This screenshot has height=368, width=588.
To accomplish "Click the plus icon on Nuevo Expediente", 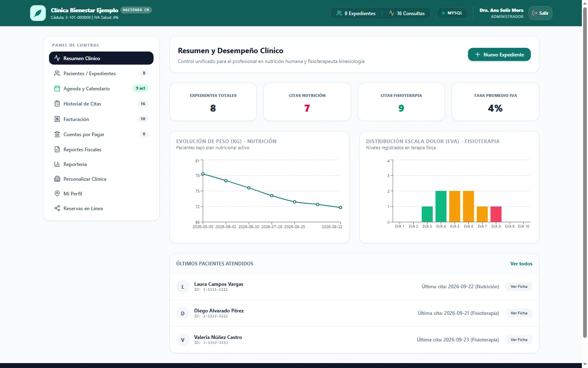I will pos(477,54).
